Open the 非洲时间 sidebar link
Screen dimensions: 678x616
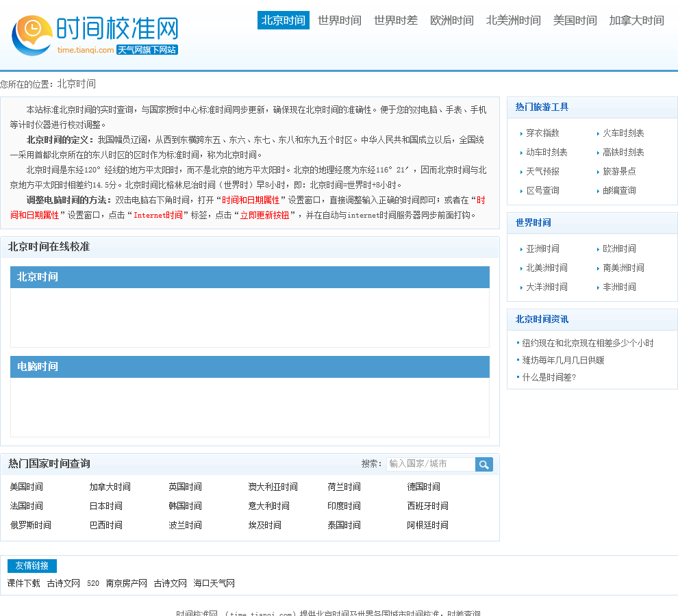[x=619, y=287]
